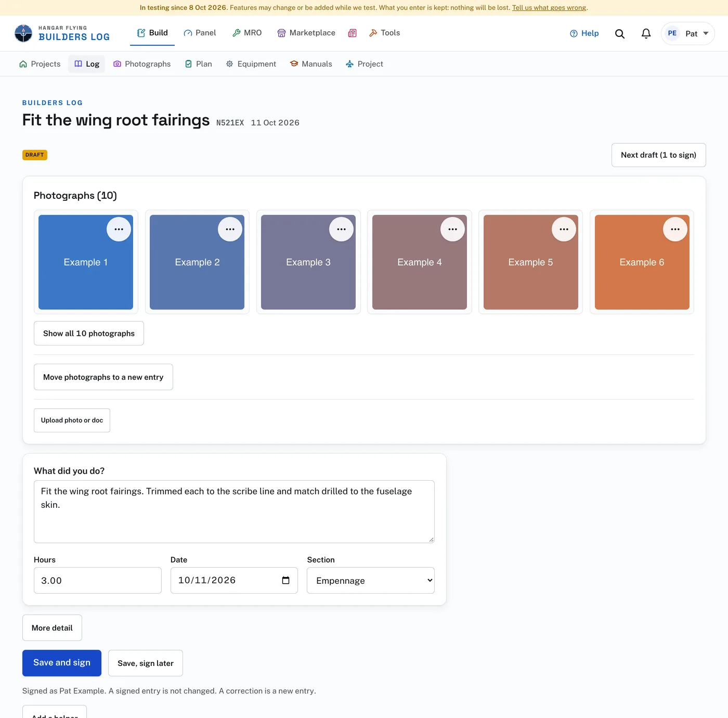
Task: Select Log in sub navigation
Action: coord(87,64)
